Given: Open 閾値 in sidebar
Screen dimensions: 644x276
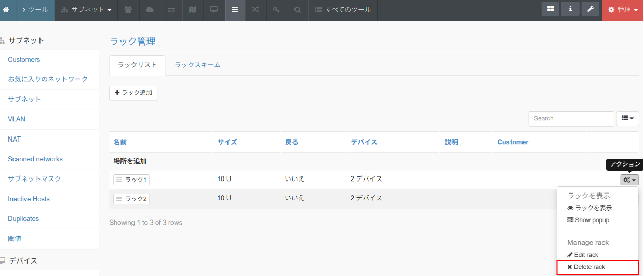Looking at the screenshot, I should coord(15,239).
